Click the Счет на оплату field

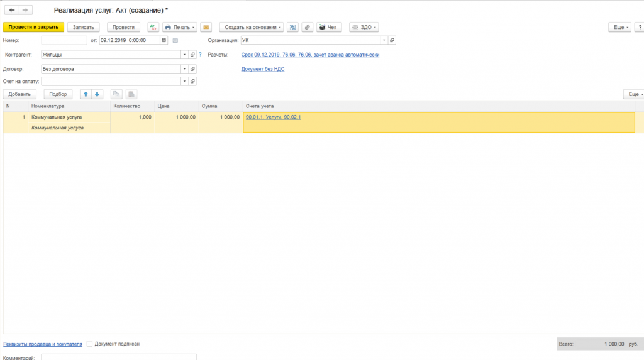click(x=111, y=81)
